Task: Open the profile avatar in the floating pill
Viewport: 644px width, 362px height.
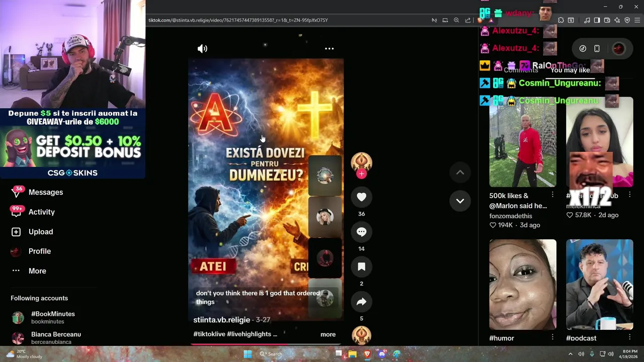Action: [x=618, y=49]
